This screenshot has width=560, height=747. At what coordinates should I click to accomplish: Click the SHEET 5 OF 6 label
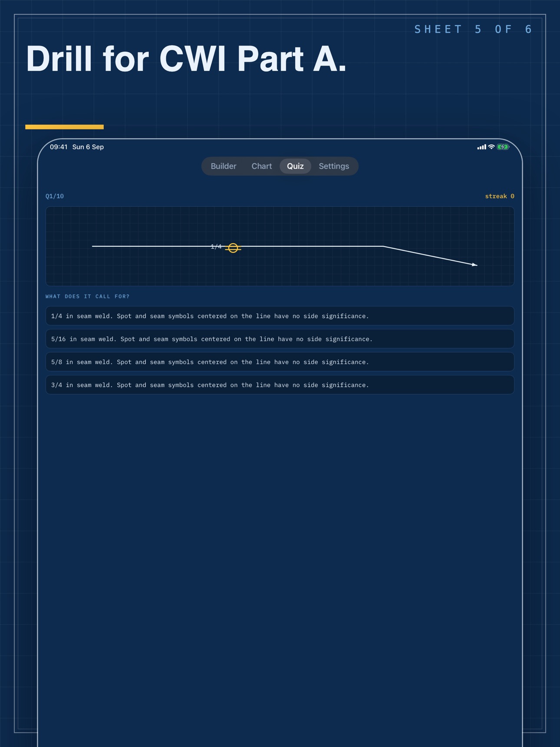coord(474,29)
